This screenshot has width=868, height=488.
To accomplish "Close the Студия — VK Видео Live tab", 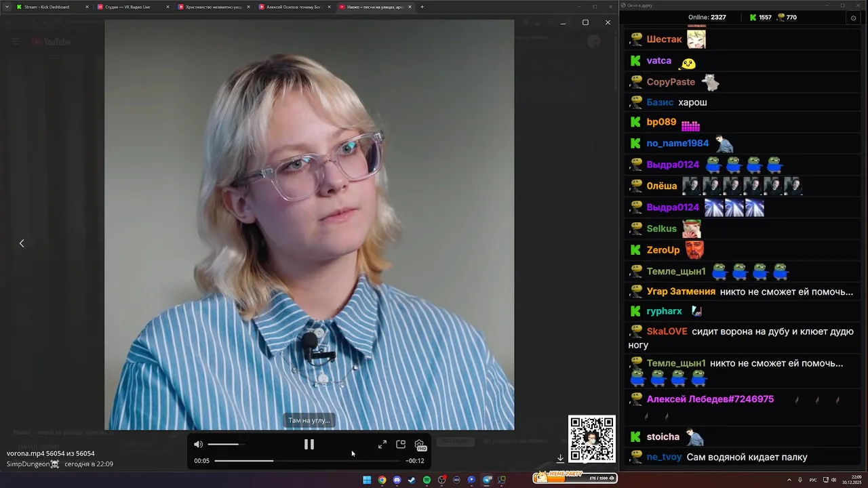I will click(167, 7).
